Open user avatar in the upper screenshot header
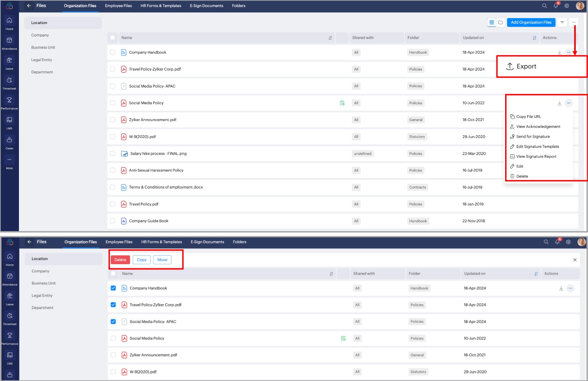The height and width of the screenshot is (381, 588). coord(580,6)
